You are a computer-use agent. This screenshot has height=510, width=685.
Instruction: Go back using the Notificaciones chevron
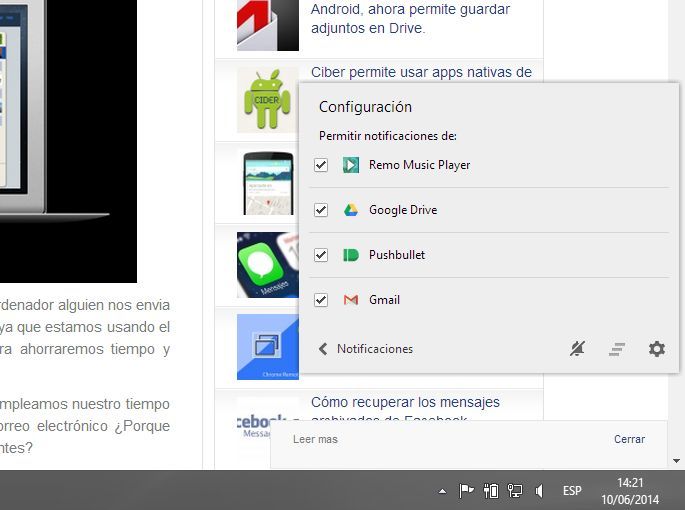pyautogui.click(x=323, y=349)
